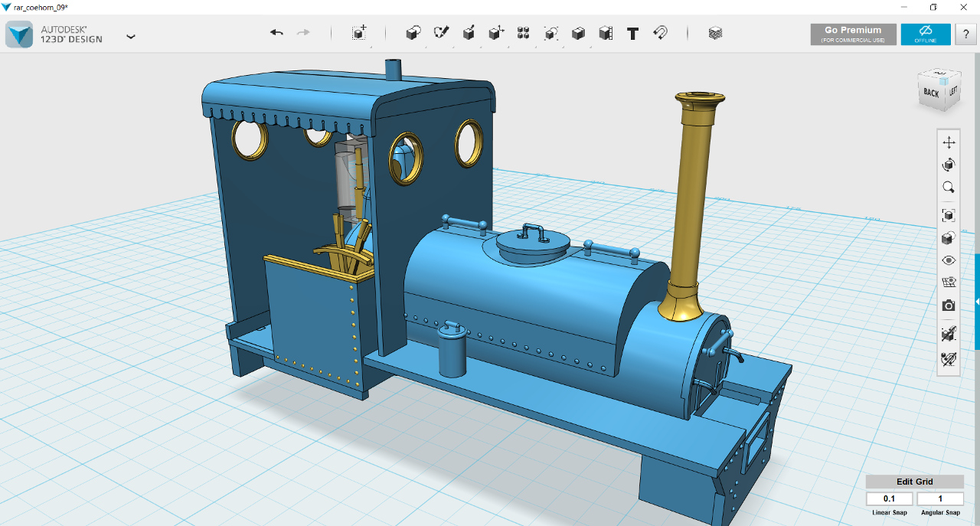Click the Edit Grid button
Screen dimensions: 980x526
pyautogui.click(x=915, y=482)
